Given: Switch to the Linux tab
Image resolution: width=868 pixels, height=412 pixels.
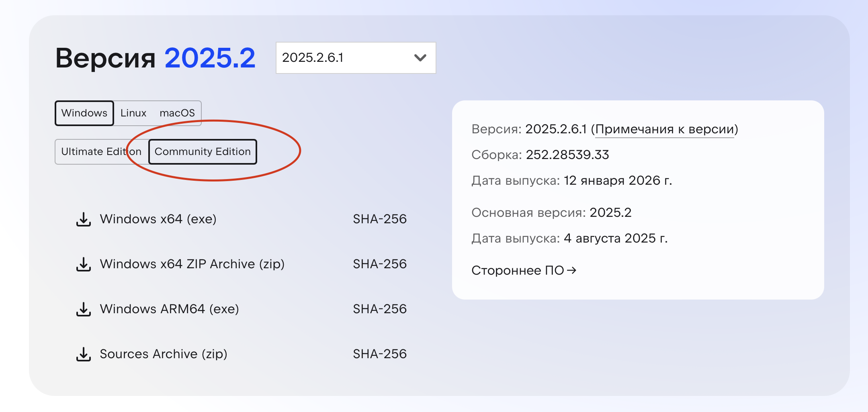Looking at the screenshot, I should coord(133,113).
